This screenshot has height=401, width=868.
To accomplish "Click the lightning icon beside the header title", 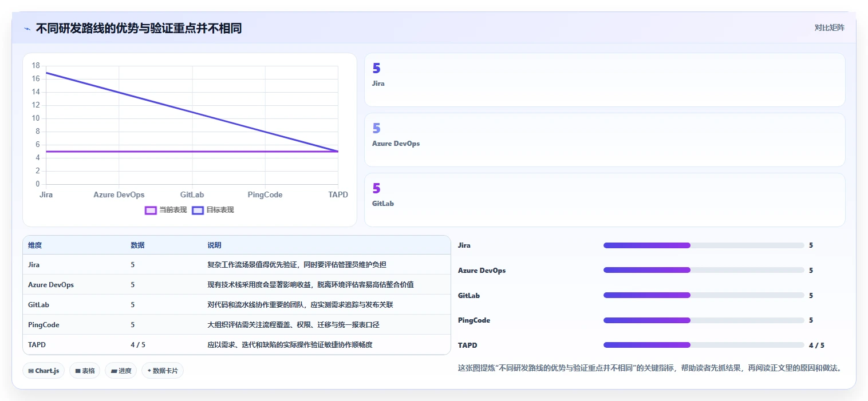I will (x=27, y=29).
